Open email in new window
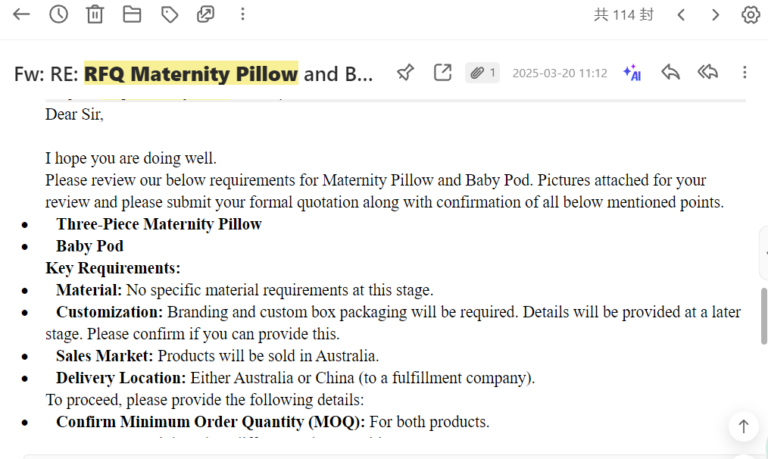 pyautogui.click(x=442, y=72)
